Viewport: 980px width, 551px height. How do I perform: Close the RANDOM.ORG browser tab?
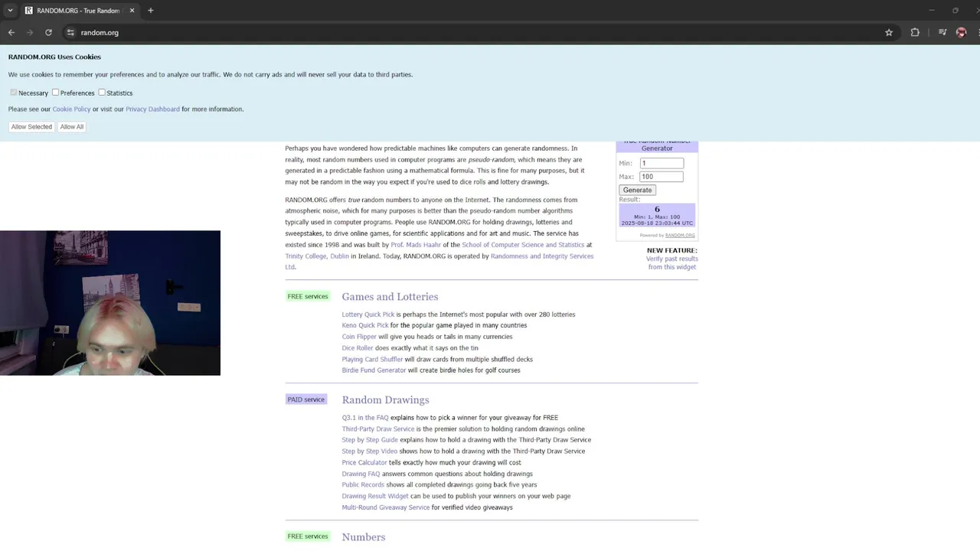pyautogui.click(x=132, y=11)
